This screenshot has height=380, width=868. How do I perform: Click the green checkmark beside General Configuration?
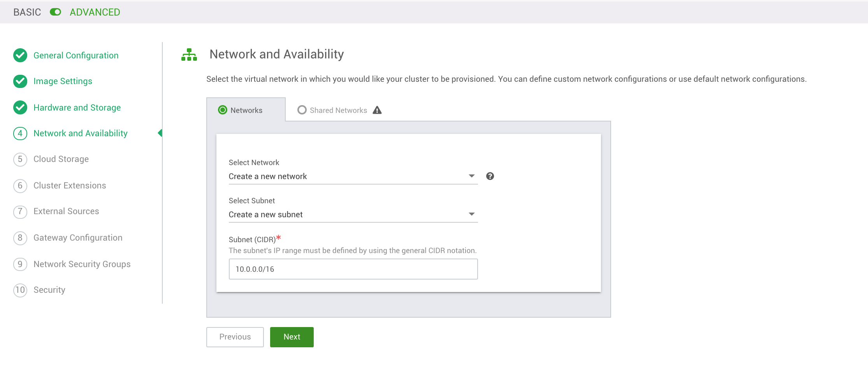pyautogui.click(x=20, y=55)
